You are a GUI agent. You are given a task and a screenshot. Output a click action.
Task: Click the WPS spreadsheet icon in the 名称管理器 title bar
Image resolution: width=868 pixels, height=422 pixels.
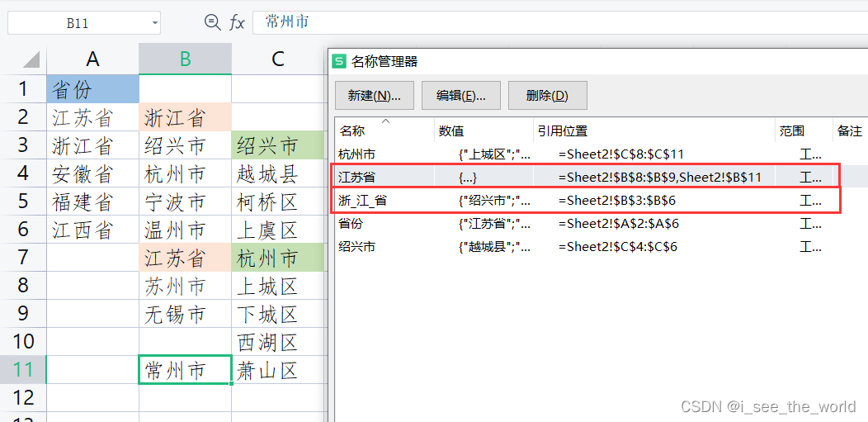[337, 61]
